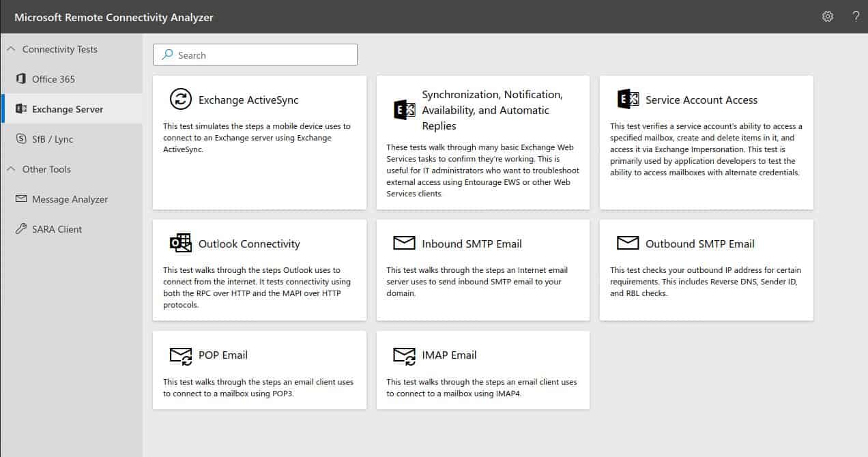Click the Microsoft Remote Connectivity Analyzer title

click(x=114, y=17)
